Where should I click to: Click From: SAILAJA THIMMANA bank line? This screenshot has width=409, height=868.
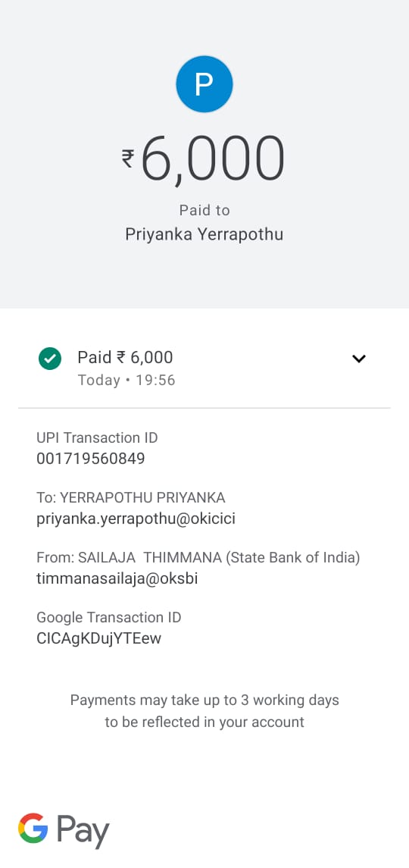(x=198, y=557)
